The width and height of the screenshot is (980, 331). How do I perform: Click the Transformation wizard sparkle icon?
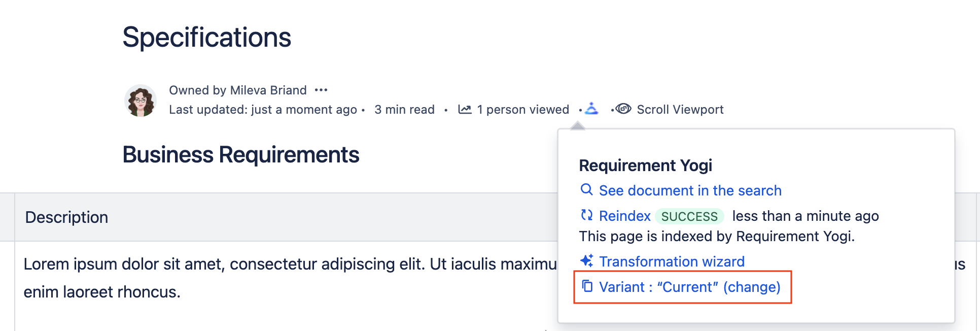coord(587,261)
